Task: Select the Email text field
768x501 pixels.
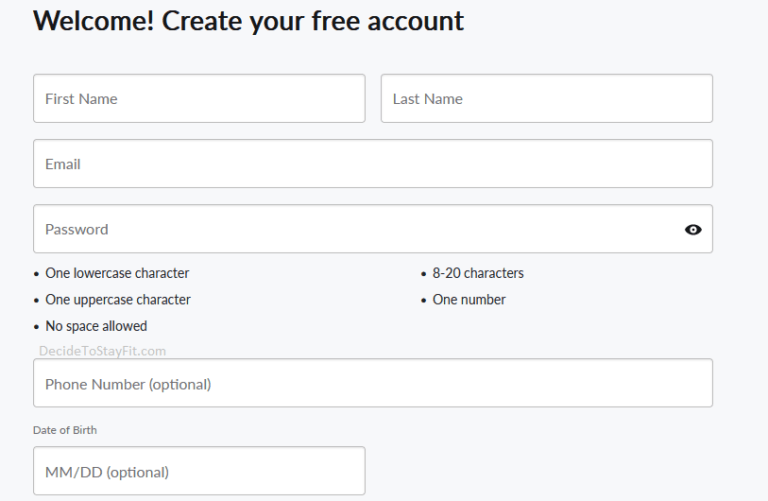Action: pyautogui.click(x=372, y=164)
